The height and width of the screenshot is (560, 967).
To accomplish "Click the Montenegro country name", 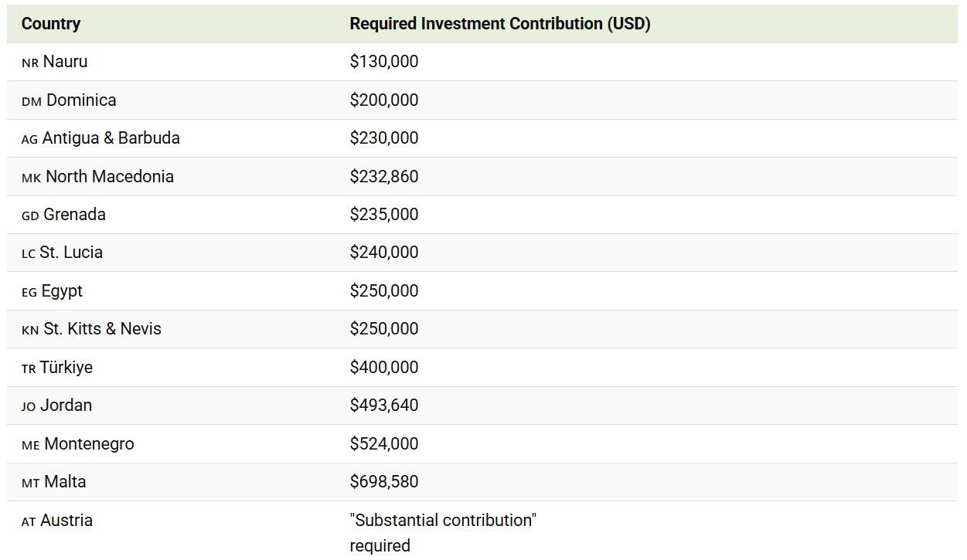I will (89, 444).
